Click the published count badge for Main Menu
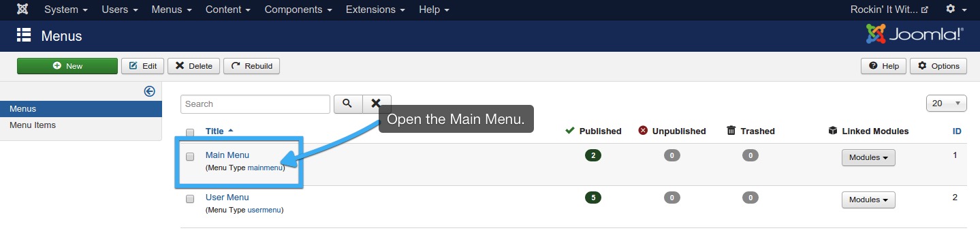This screenshot has width=980, height=252. [x=593, y=155]
